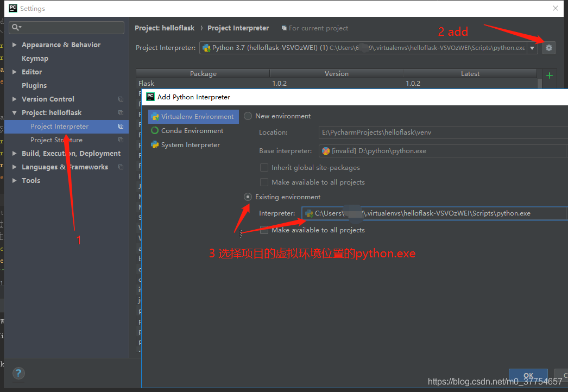Click the invalid base interpreter icon
This screenshot has width=568, height=392.
pyautogui.click(x=326, y=151)
